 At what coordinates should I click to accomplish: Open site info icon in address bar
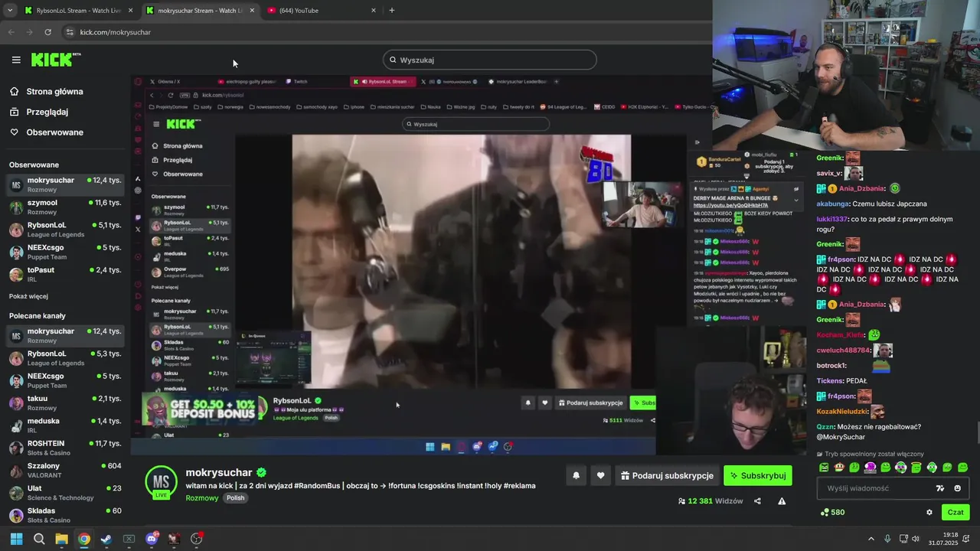(70, 32)
